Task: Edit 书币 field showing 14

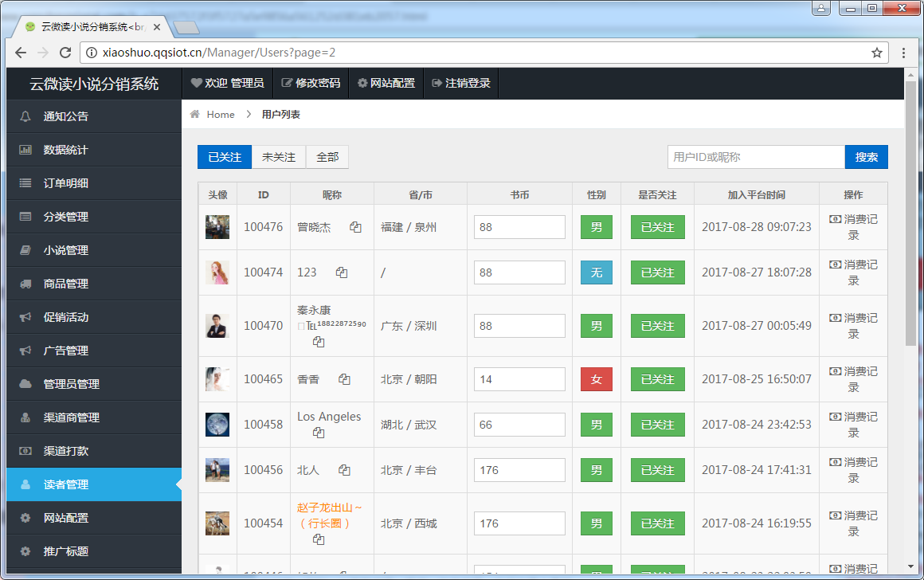Action: click(519, 379)
